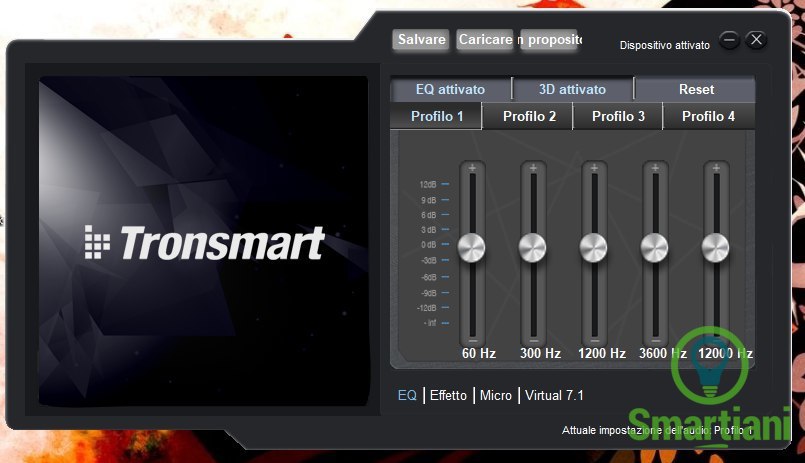Click the Dispositivo attivato status text

pyautogui.click(x=664, y=45)
